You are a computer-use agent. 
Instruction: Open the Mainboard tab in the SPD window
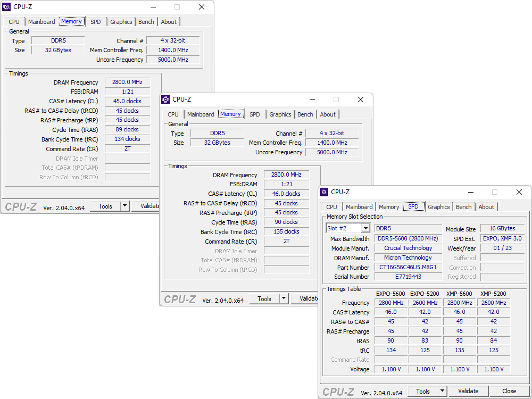pyautogui.click(x=359, y=207)
